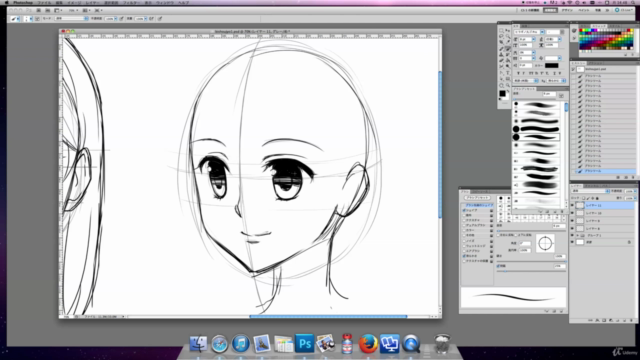Enable the ノイズ checkbox in Brush panel
The image size is (640, 360).
tap(464, 241)
